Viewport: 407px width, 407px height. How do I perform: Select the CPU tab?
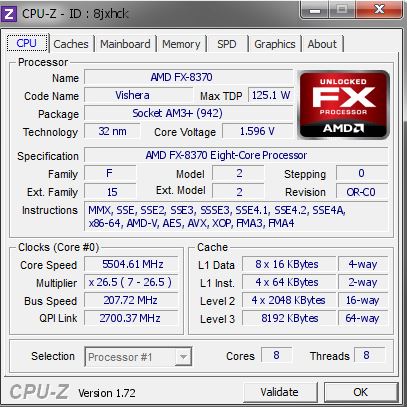coord(27,43)
